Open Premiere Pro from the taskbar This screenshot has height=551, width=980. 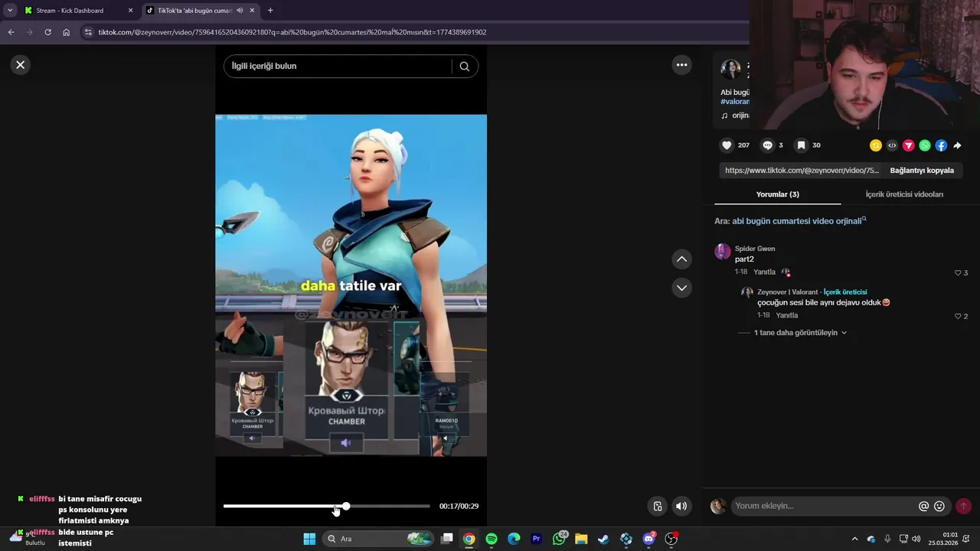537,539
